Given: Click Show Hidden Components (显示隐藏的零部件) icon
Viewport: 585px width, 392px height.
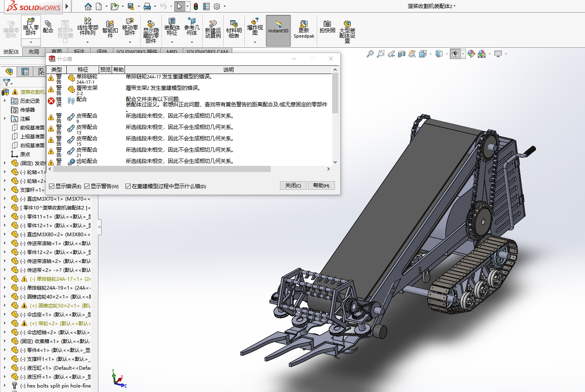Looking at the screenshot, I should [151, 32].
